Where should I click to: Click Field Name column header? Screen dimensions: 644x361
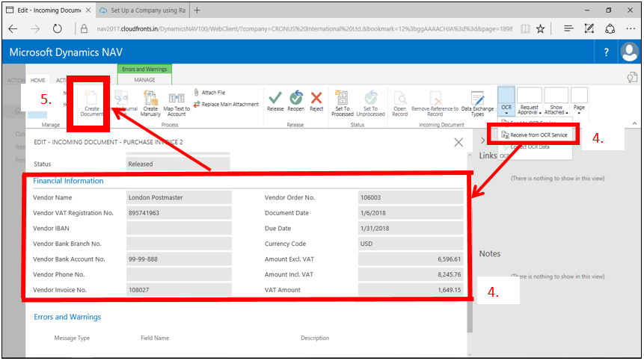click(x=155, y=338)
